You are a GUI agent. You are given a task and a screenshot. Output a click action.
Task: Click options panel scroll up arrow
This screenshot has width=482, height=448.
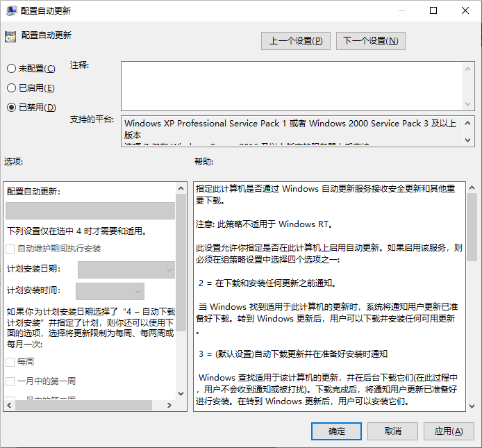pyautogui.click(x=181, y=188)
